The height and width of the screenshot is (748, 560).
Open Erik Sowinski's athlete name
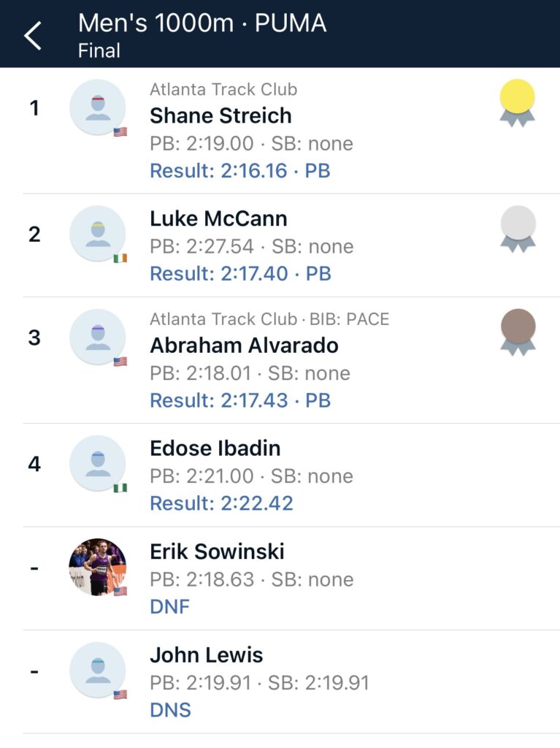coord(217,552)
